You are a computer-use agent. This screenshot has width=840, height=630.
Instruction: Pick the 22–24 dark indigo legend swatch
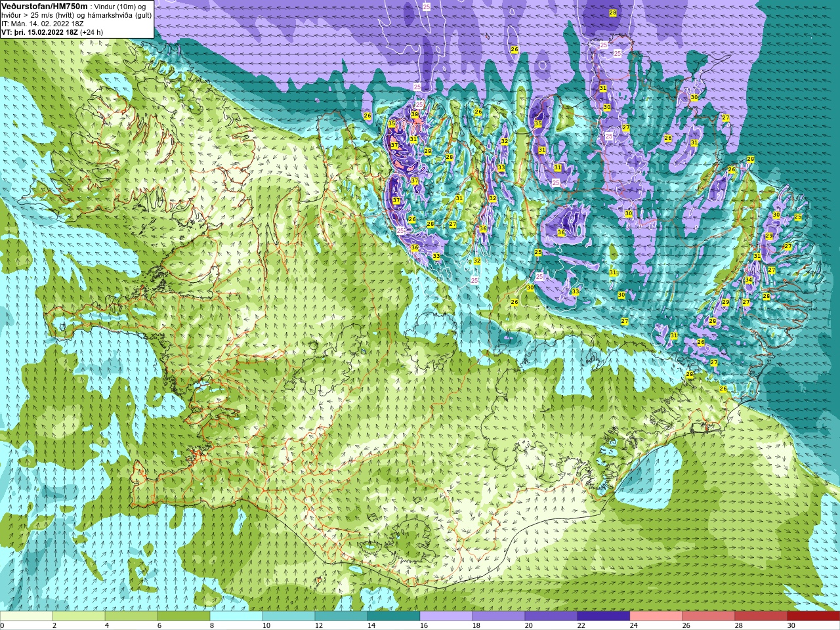pyautogui.click(x=604, y=616)
